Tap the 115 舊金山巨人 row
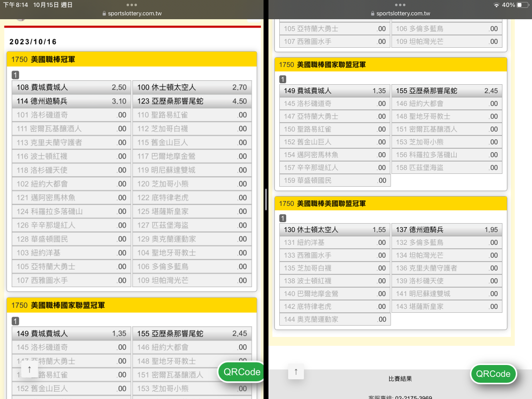532x399 pixels. tap(192, 142)
